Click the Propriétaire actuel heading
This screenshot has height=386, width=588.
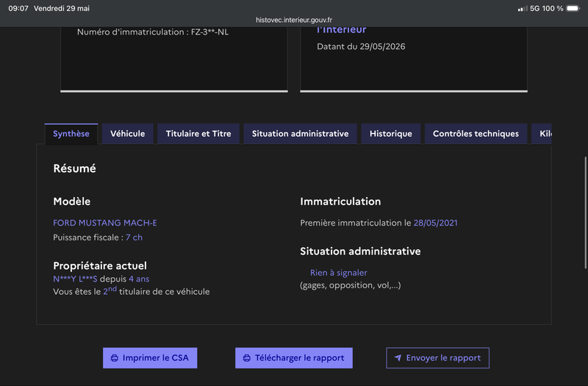coord(100,265)
